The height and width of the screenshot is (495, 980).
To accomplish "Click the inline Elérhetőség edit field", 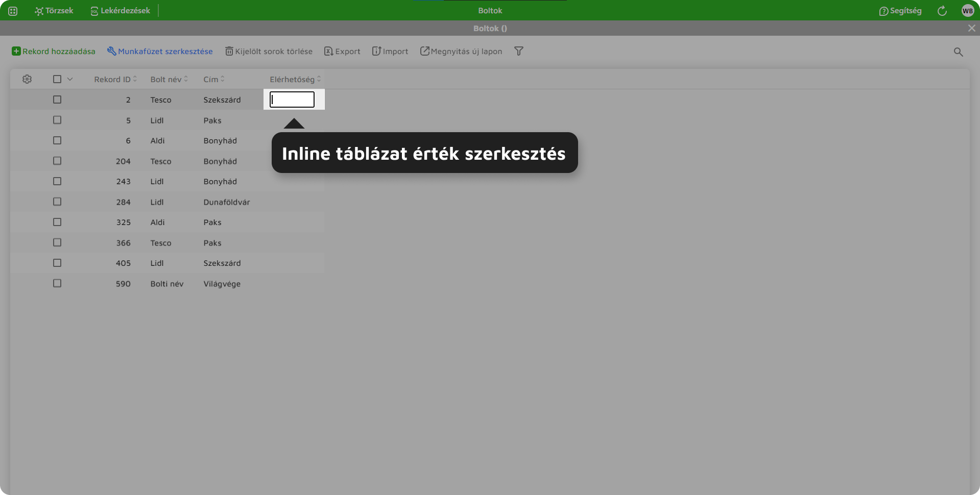I will pos(292,100).
